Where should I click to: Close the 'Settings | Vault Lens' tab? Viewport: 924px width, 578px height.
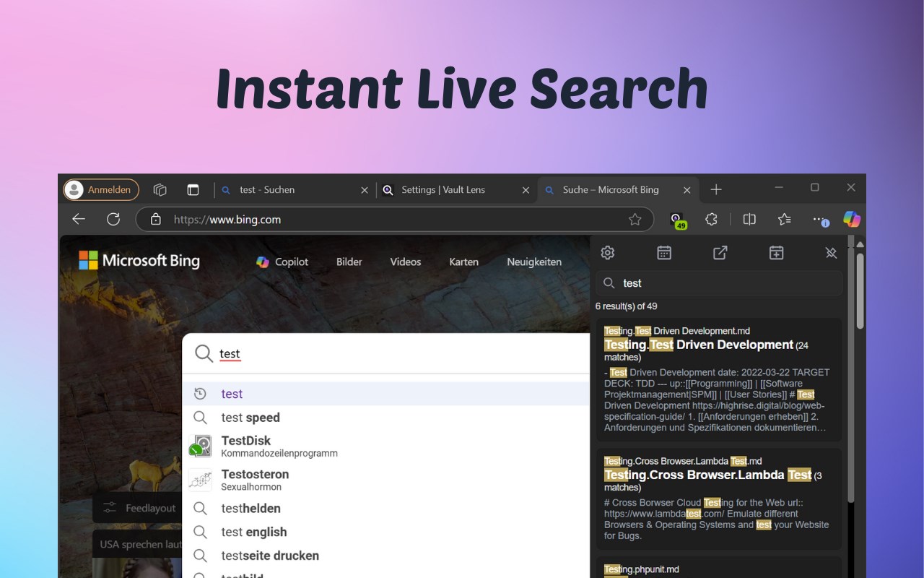[526, 190]
